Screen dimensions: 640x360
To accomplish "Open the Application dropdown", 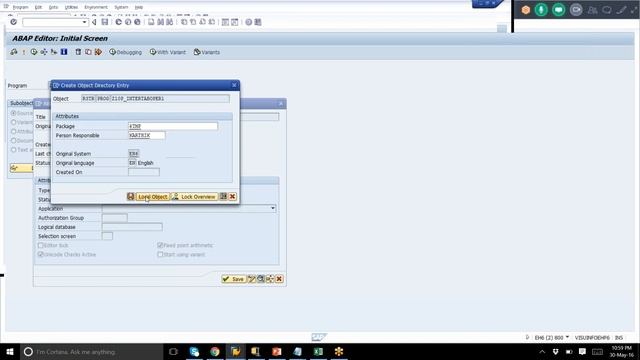I will point(273,209).
